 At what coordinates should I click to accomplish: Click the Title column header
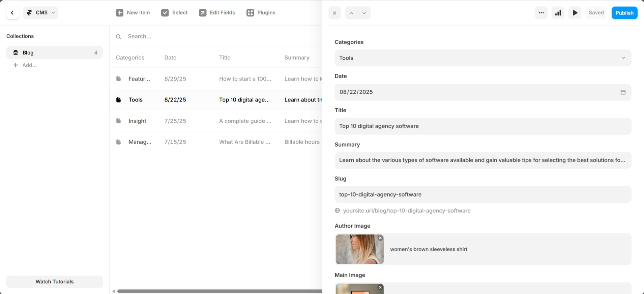[x=225, y=58]
